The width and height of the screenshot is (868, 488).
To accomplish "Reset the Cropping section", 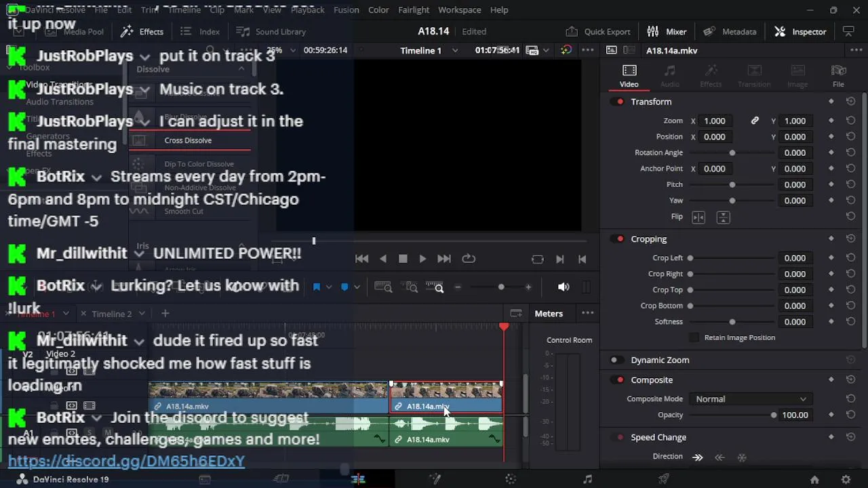I will (x=850, y=239).
